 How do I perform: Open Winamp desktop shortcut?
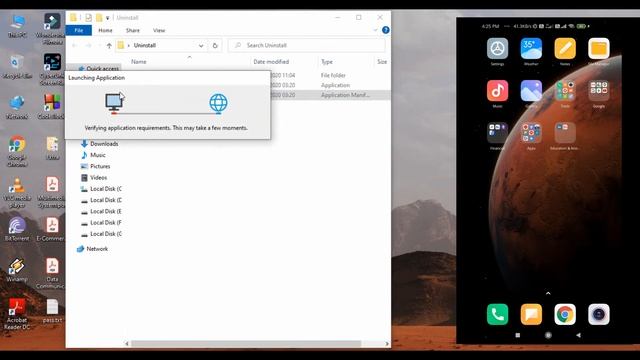[17, 270]
